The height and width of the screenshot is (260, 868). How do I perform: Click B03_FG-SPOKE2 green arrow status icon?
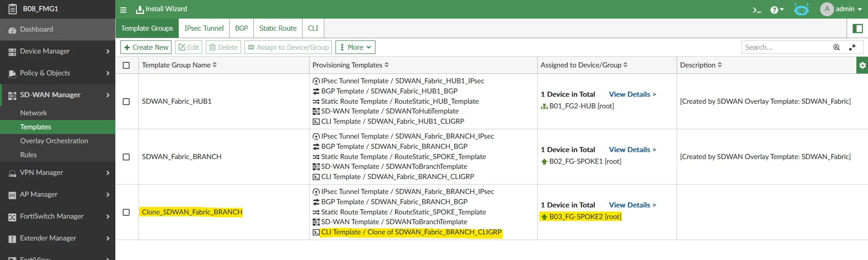544,217
